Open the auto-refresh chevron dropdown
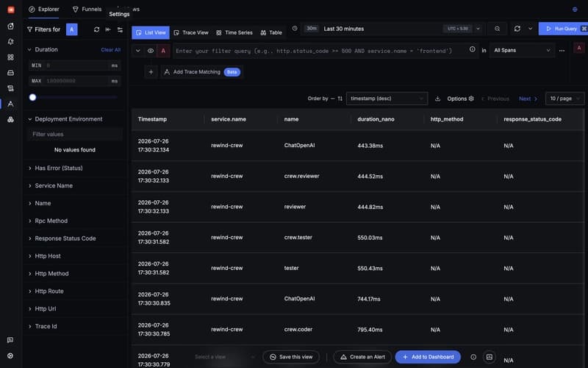Viewport: 588px width, 368px height. (530, 29)
